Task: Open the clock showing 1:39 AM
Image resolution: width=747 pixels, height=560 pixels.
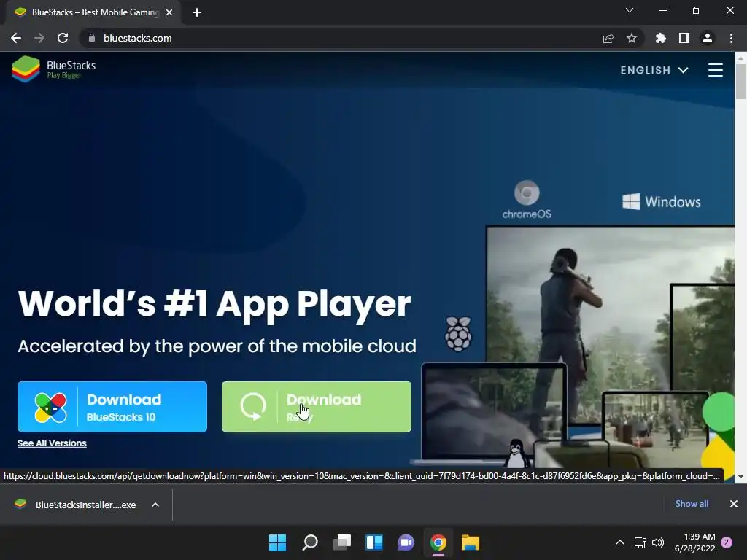Action: (694, 542)
